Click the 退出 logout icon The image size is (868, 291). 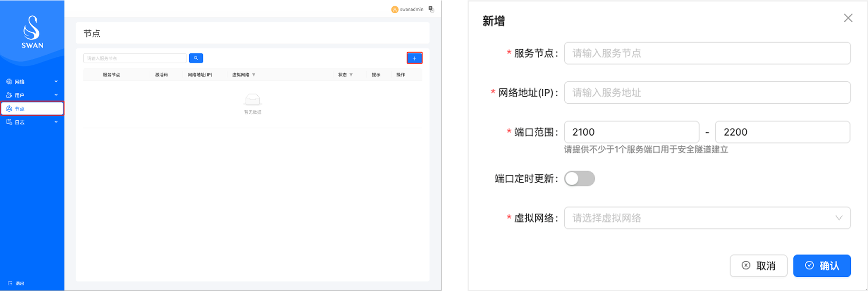[x=10, y=283]
